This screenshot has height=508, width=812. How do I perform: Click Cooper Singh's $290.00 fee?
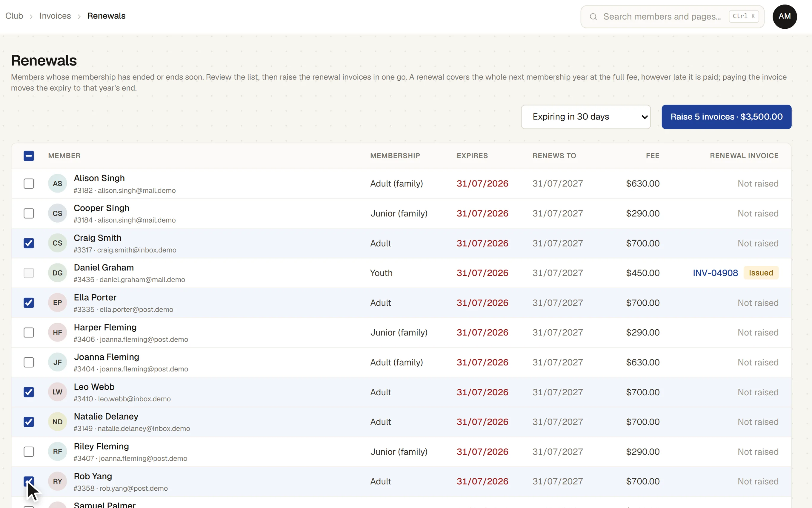point(642,213)
